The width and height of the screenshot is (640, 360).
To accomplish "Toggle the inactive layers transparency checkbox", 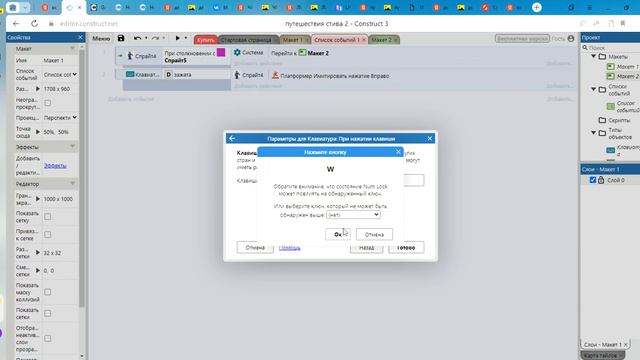I will tap(48, 338).
